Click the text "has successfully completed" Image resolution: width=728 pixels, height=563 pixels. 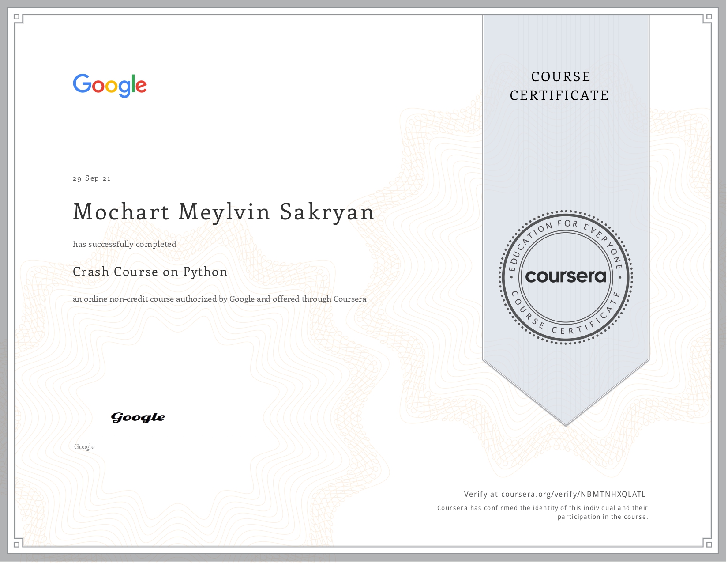pos(124,244)
